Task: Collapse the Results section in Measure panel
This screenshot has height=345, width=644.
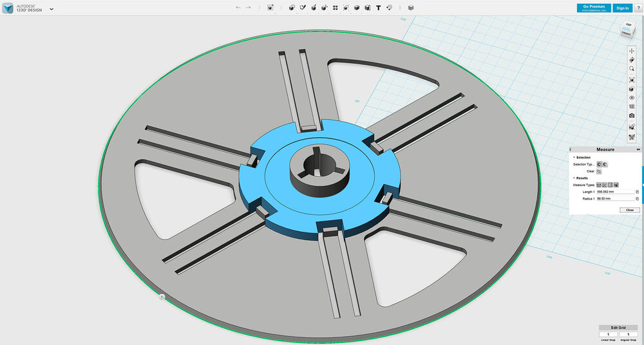Action: point(574,178)
